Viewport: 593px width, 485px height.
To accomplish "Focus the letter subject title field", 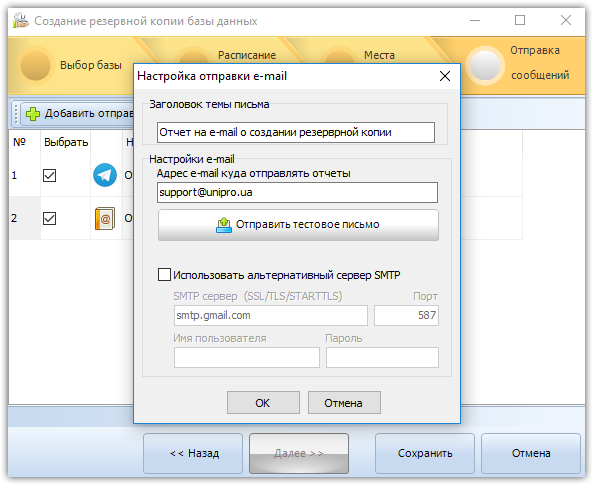I will tap(296, 132).
